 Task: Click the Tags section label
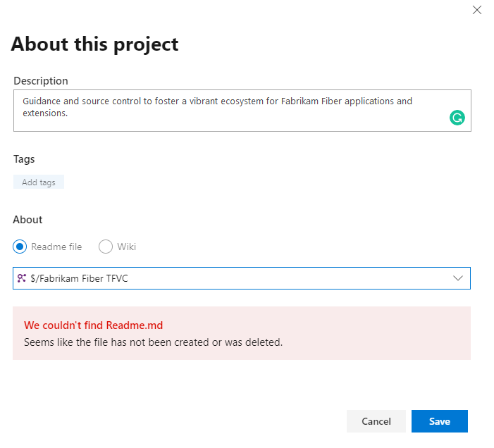(24, 159)
